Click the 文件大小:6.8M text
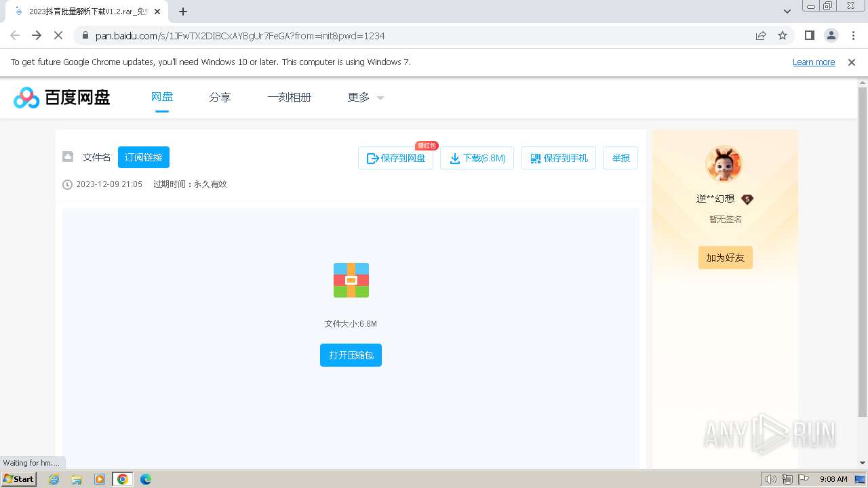This screenshot has height=488, width=868. [351, 324]
